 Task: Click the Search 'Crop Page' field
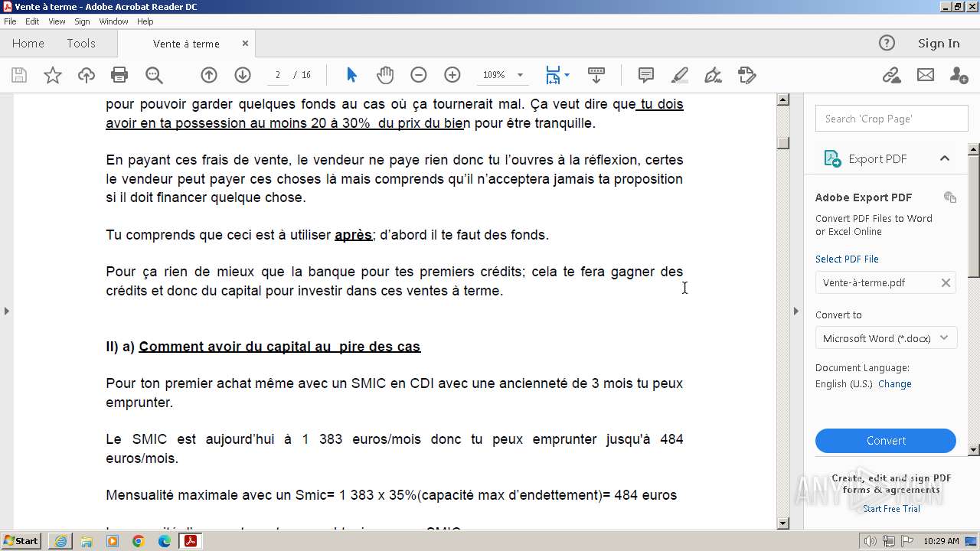click(892, 119)
